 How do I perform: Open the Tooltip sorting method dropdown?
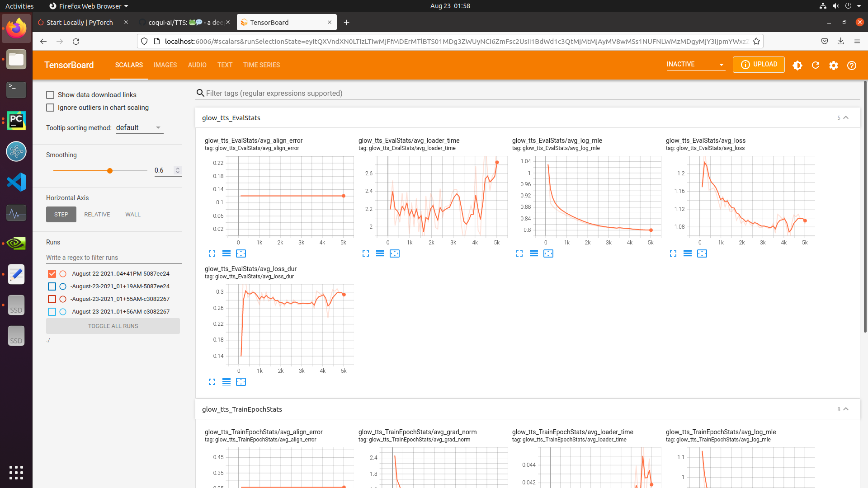(x=139, y=127)
